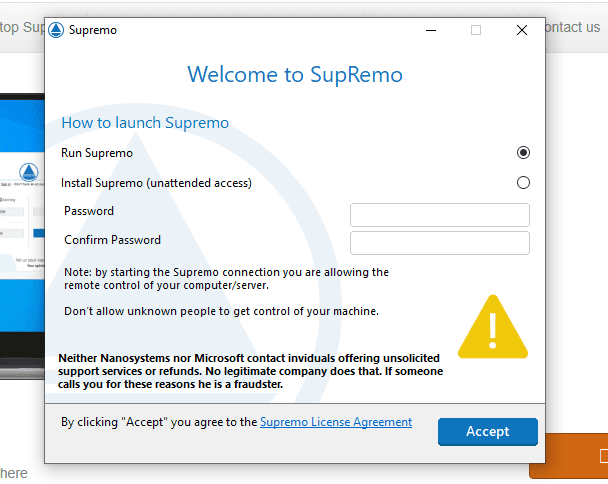Click the Install Supremo (unattended access) label
This screenshot has height=484, width=608.
click(156, 183)
